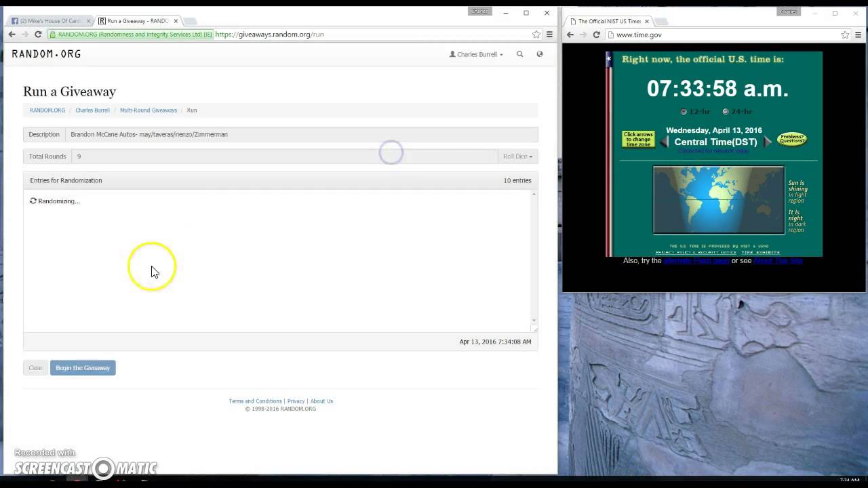
Task: Click the Click arrows to change time zone button
Action: [x=638, y=140]
